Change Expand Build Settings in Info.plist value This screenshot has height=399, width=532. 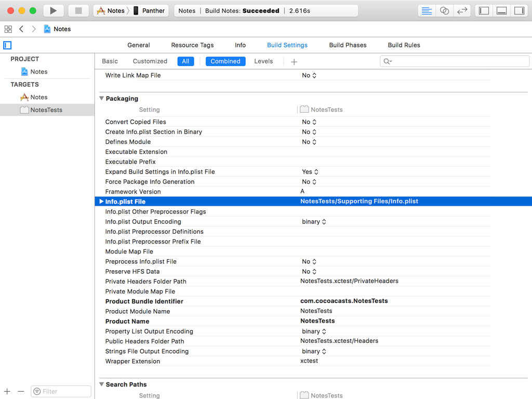[310, 171]
